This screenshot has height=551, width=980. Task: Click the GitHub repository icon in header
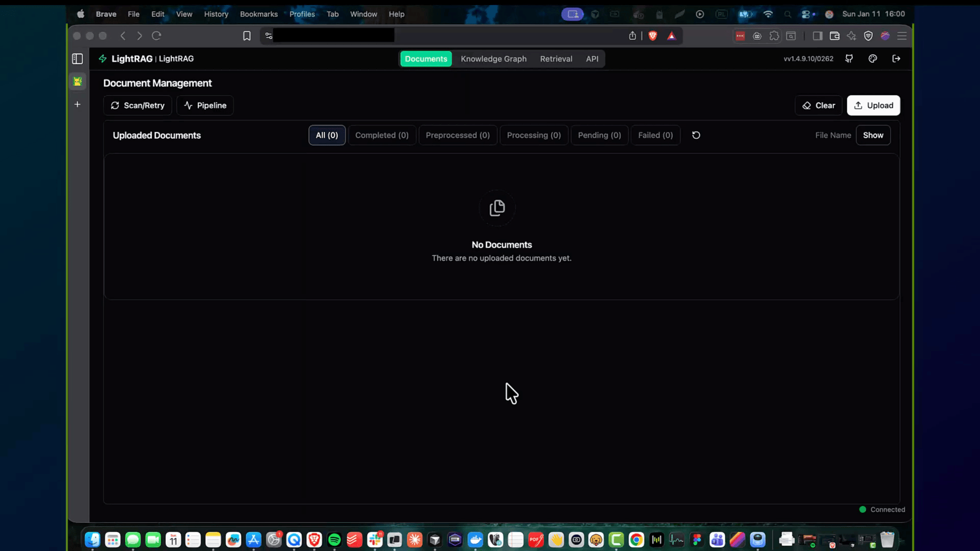click(849, 59)
